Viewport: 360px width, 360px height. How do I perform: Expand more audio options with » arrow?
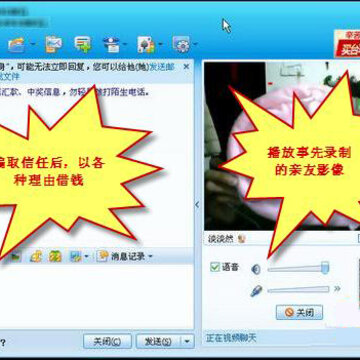337,289
